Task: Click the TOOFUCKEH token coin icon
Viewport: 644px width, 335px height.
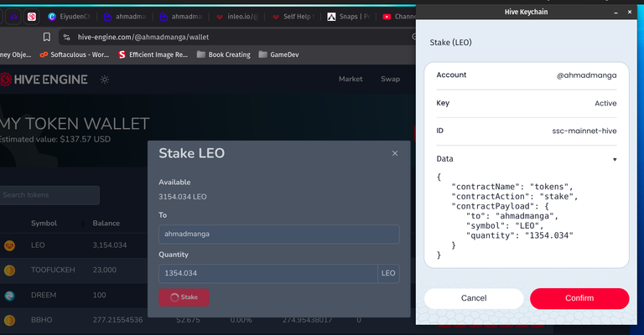Action: [9, 271]
